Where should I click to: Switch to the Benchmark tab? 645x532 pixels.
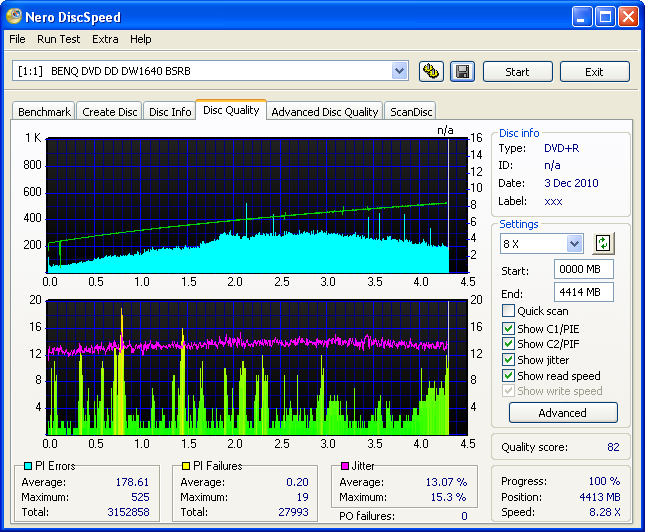[44, 112]
